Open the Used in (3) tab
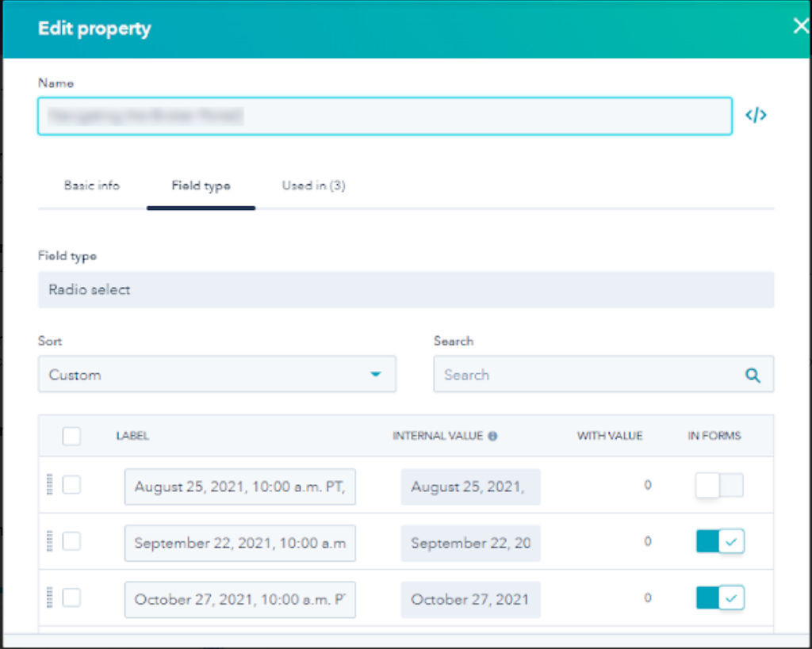The width and height of the screenshot is (812, 649). (313, 185)
